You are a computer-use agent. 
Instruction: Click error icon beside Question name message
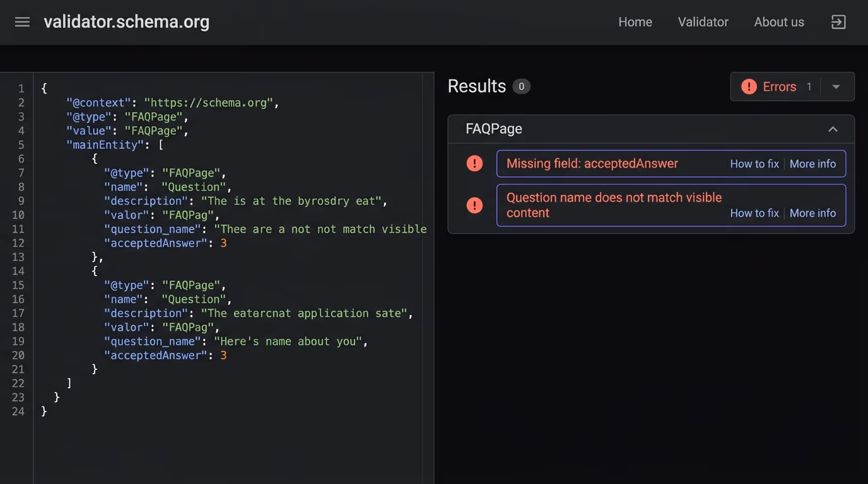474,205
